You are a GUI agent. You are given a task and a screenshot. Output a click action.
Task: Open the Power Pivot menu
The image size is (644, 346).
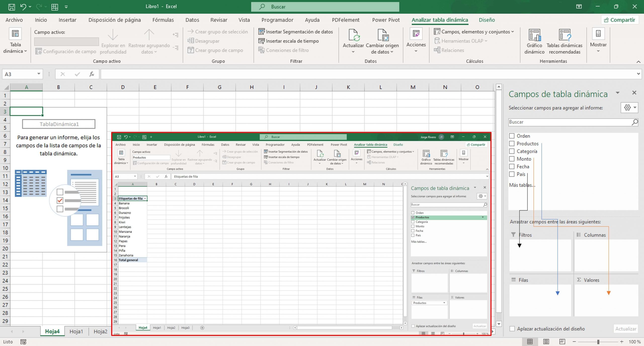pyautogui.click(x=386, y=20)
